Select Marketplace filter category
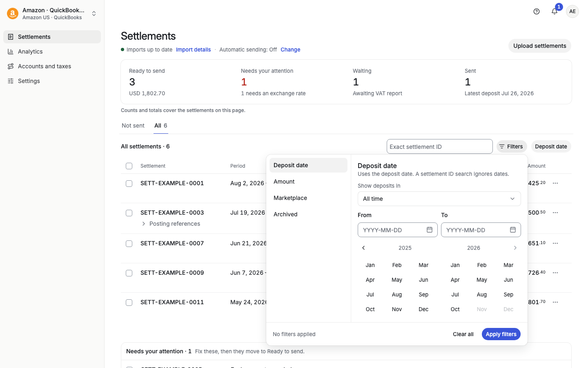This screenshot has width=588, height=368. point(308,198)
